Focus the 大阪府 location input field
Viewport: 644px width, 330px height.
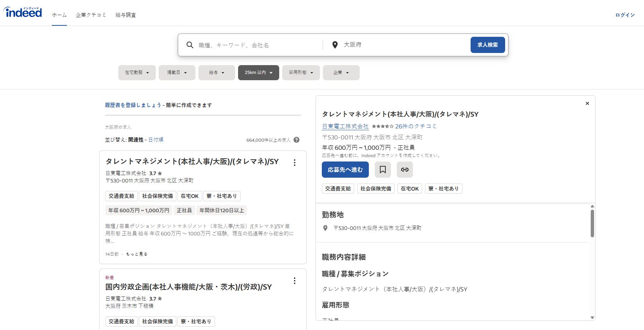pyautogui.click(x=404, y=45)
